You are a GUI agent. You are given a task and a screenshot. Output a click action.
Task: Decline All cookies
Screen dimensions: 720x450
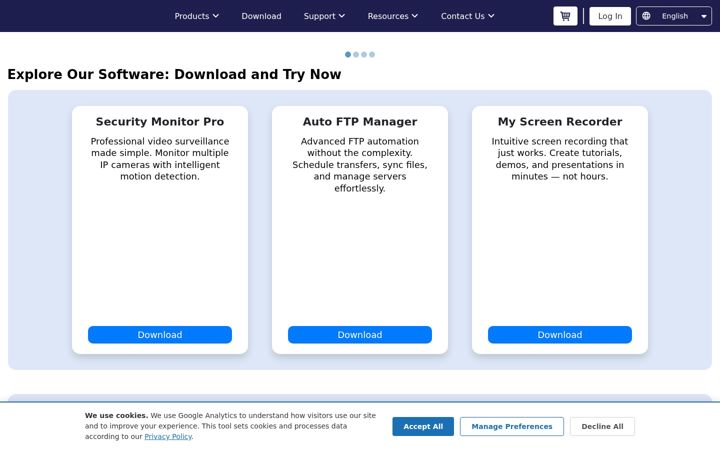(602, 427)
